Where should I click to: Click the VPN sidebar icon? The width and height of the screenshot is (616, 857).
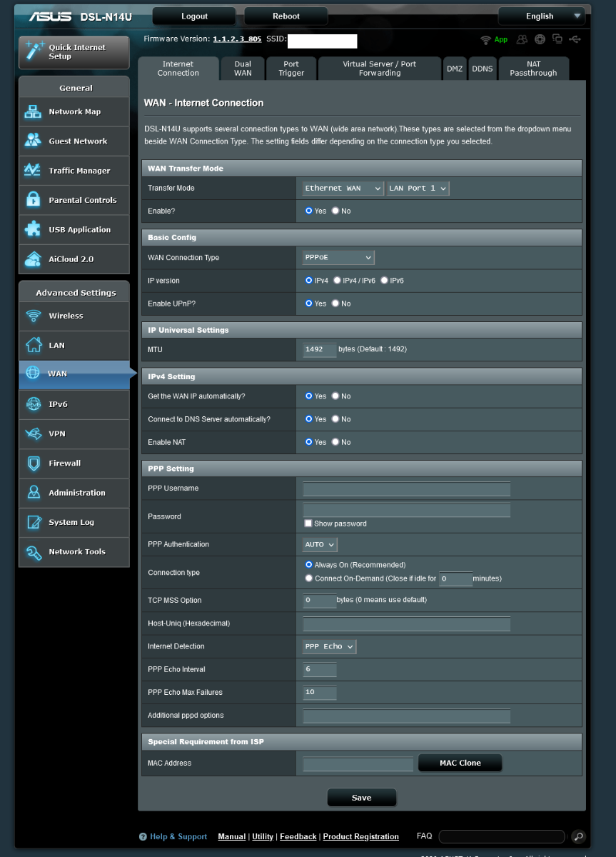pyautogui.click(x=33, y=433)
